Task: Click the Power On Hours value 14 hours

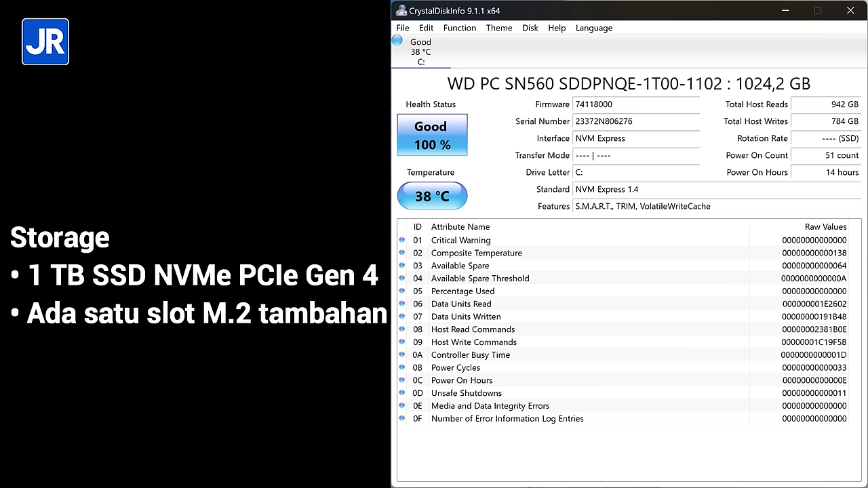Action: (x=826, y=172)
